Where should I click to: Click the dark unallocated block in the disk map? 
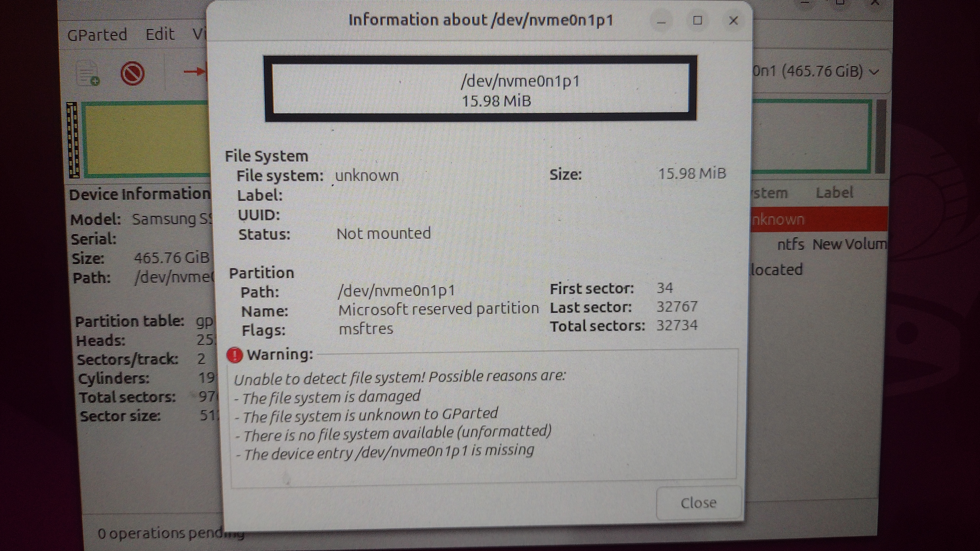(x=881, y=137)
